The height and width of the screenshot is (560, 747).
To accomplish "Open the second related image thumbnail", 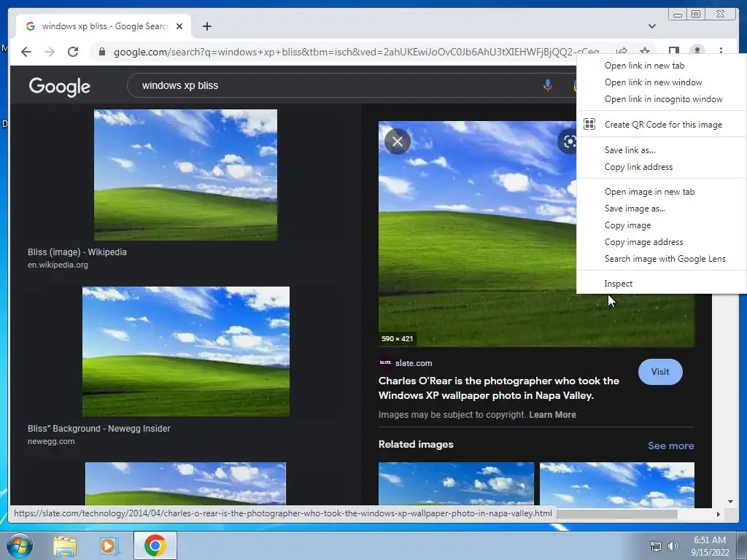I will pos(617,483).
